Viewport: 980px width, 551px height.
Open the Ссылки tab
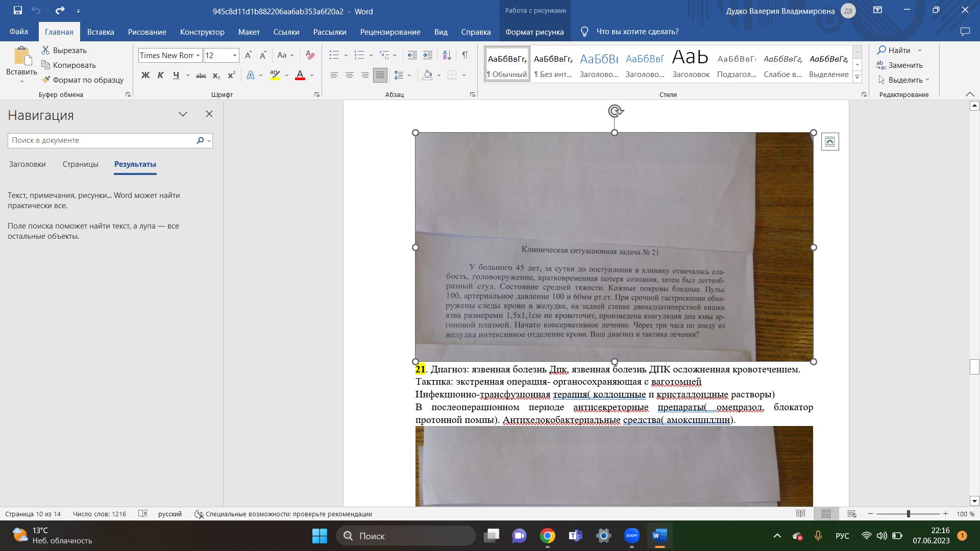(x=286, y=32)
